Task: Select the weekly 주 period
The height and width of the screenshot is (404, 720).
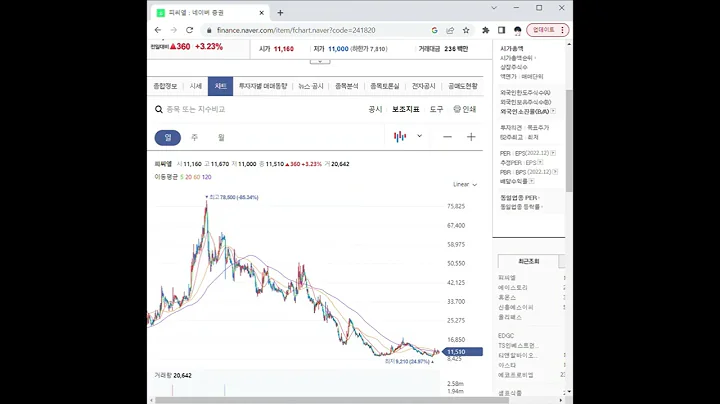Action: tap(194, 137)
